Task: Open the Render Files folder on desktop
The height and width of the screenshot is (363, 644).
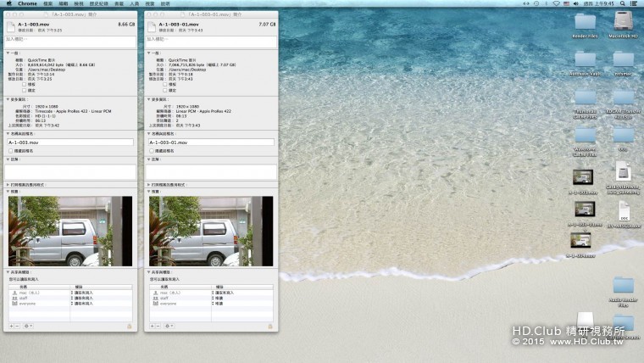Action: tap(586, 23)
